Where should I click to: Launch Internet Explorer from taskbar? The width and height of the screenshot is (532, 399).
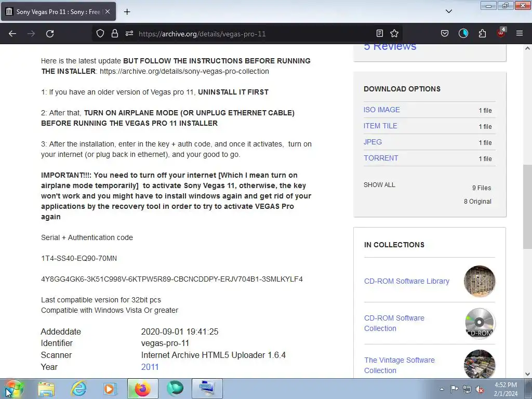click(x=78, y=389)
